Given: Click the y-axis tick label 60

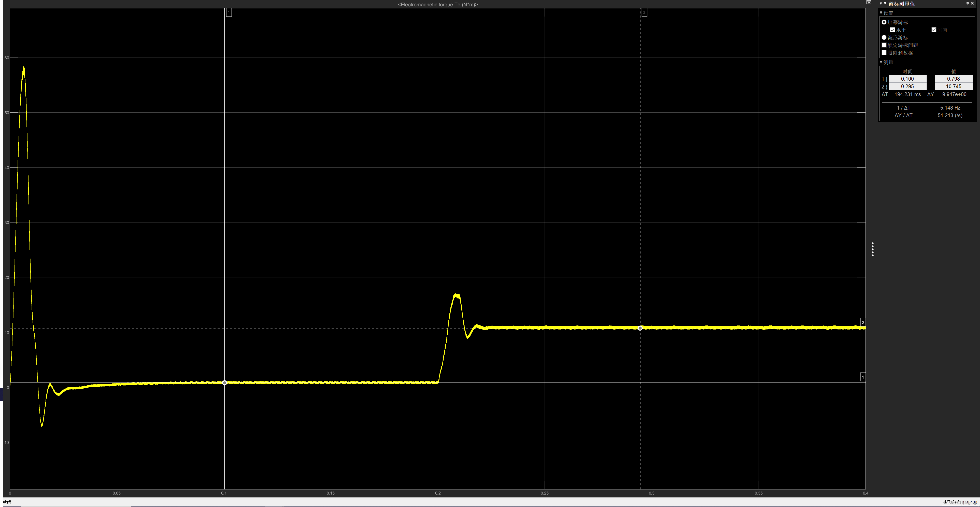Looking at the screenshot, I should tap(6, 58).
